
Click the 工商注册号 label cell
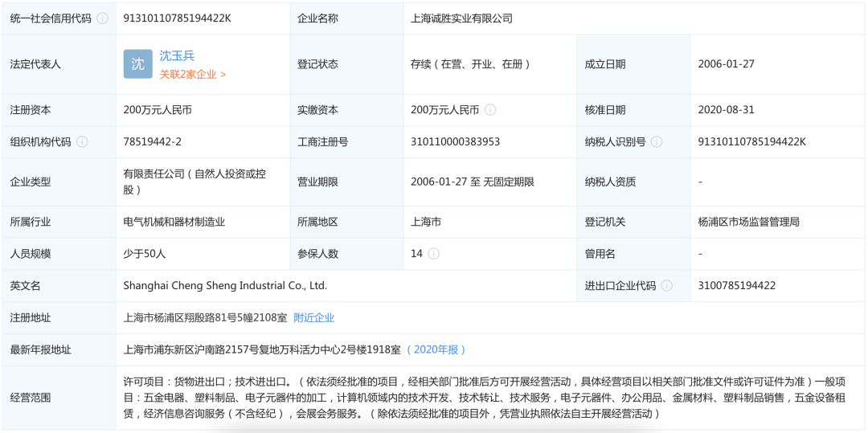tap(347, 142)
